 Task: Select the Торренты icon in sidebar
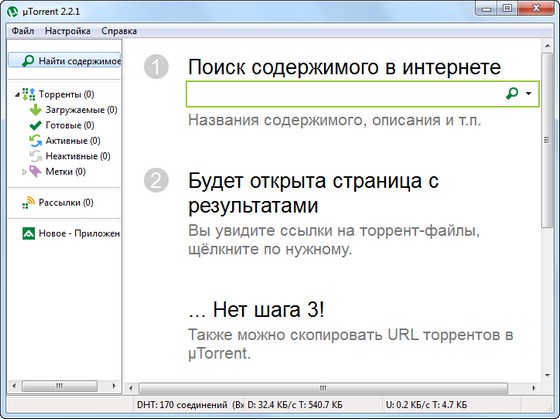(28, 94)
